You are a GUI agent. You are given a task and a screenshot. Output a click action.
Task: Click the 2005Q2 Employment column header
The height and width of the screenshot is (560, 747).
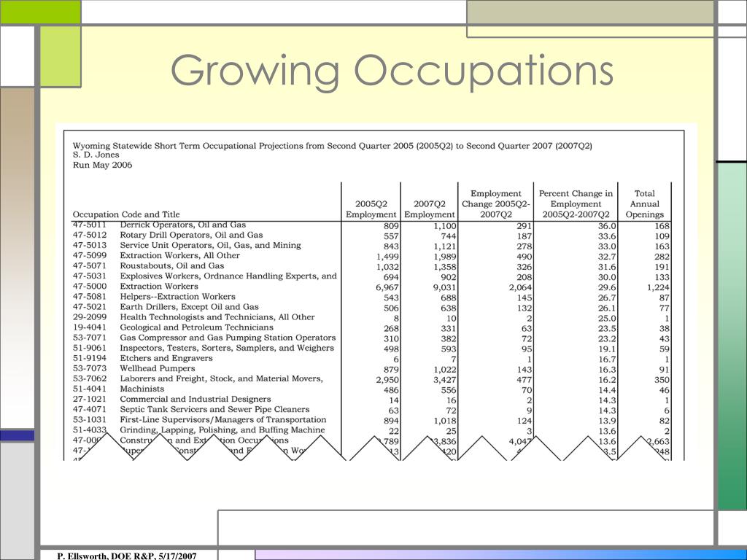[x=371, y=209]
